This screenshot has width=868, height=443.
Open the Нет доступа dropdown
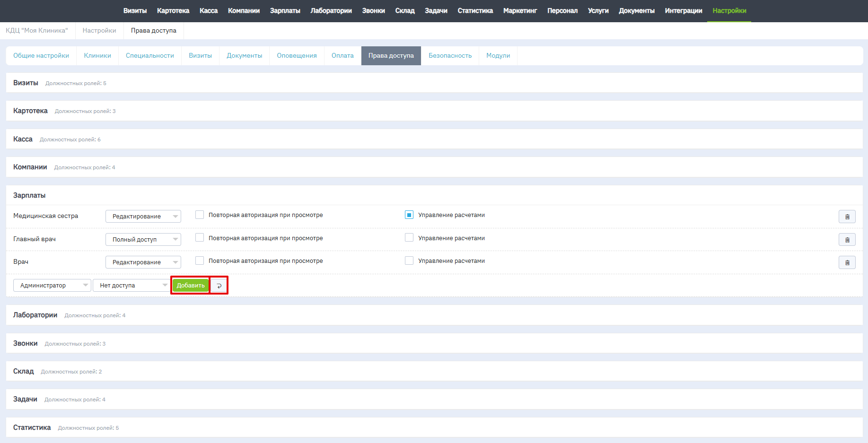click(x=131, y=286)
